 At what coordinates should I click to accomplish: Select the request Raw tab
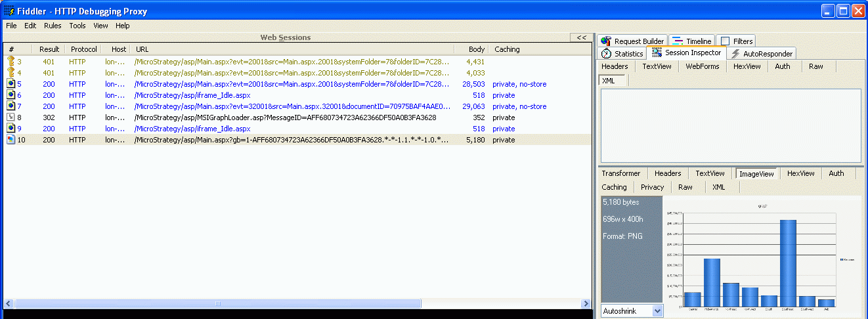(x=815, y=66)
